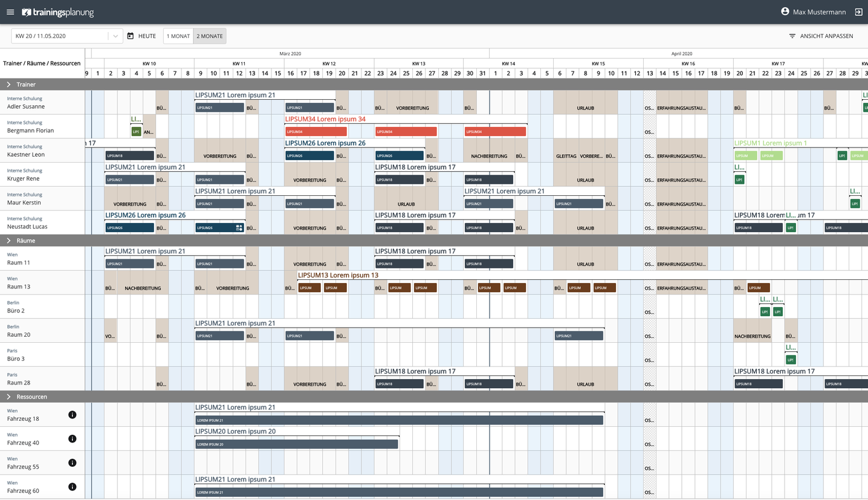
Task: Open the hamburger navigation menu
Action: (10, 12)
